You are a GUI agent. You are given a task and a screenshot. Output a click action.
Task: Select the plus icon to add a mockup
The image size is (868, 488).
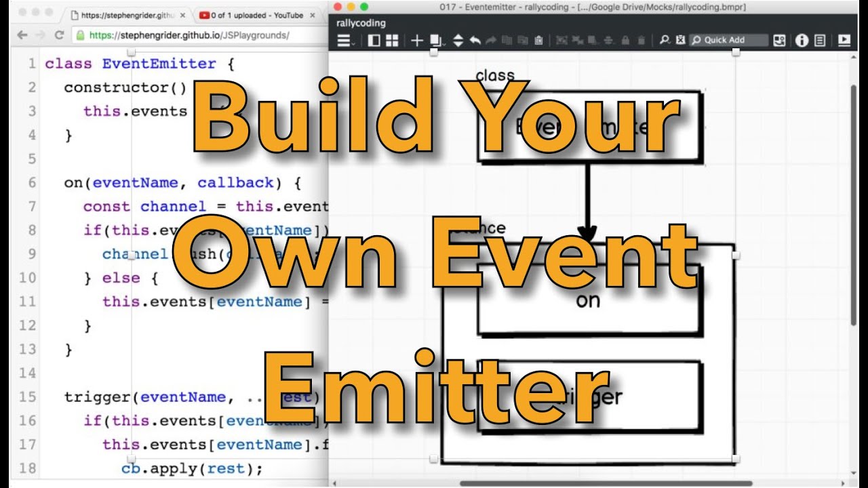[417, 40]
